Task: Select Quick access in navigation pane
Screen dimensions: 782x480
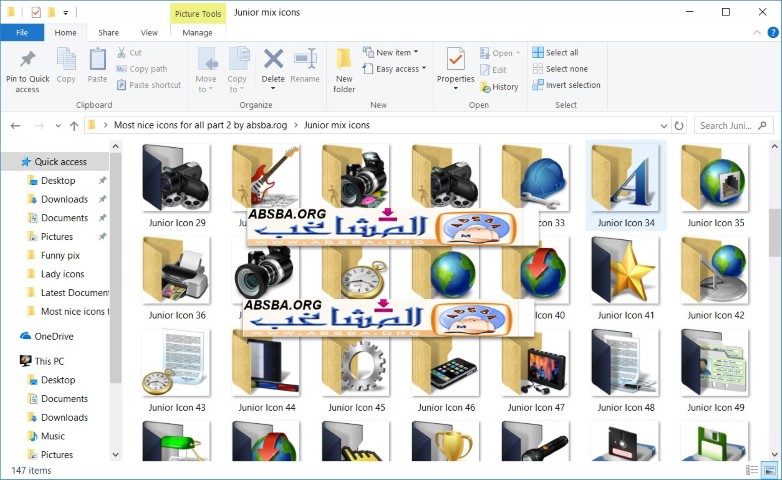Action: [55, 162]
